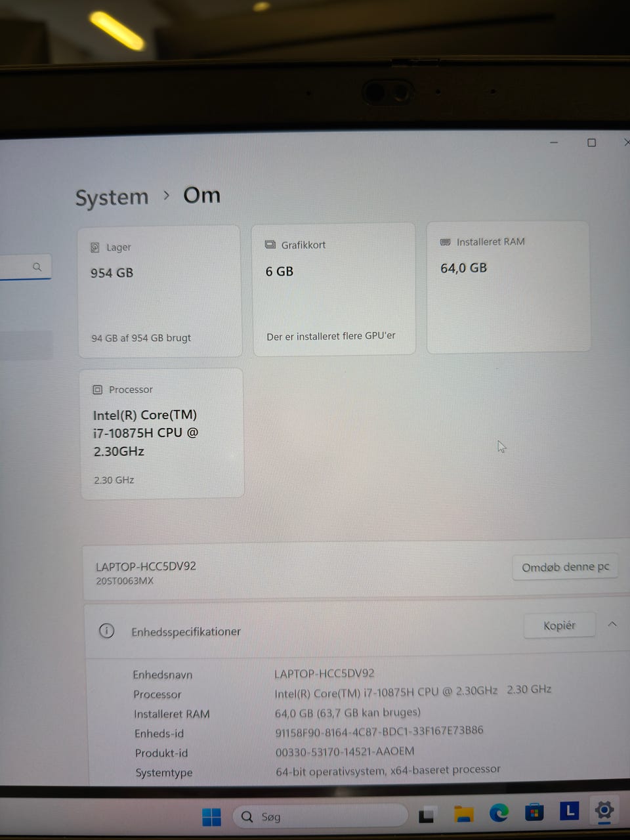Open Microsoft Edge from the taskbar
Screen dimensions: 630x840
coord(499,813)
